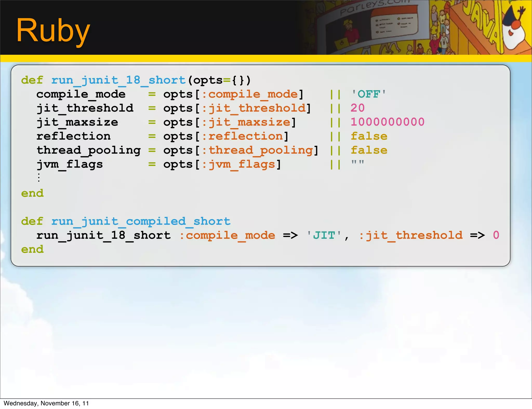Click the :compile_mode symbol in opts brackets
This screenshot has width=532, height=409.
[x=250, y=94]
